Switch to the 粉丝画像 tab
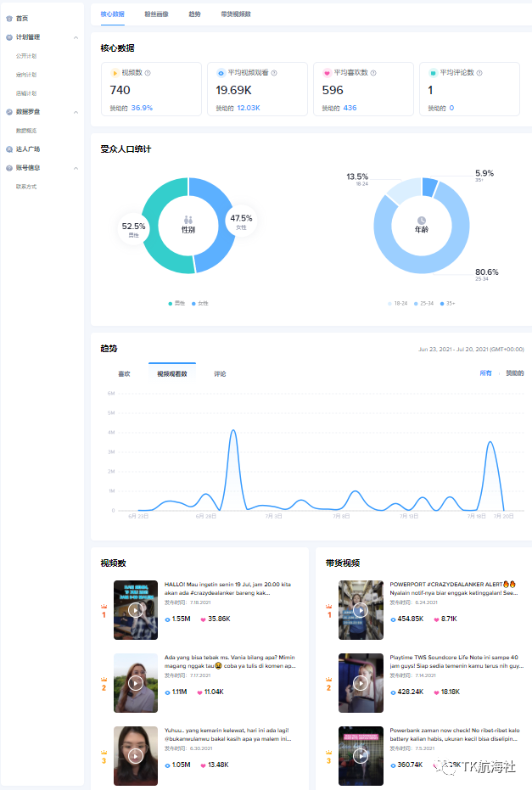This screenshot has width=532, height=790. click(x=157, y=14)
